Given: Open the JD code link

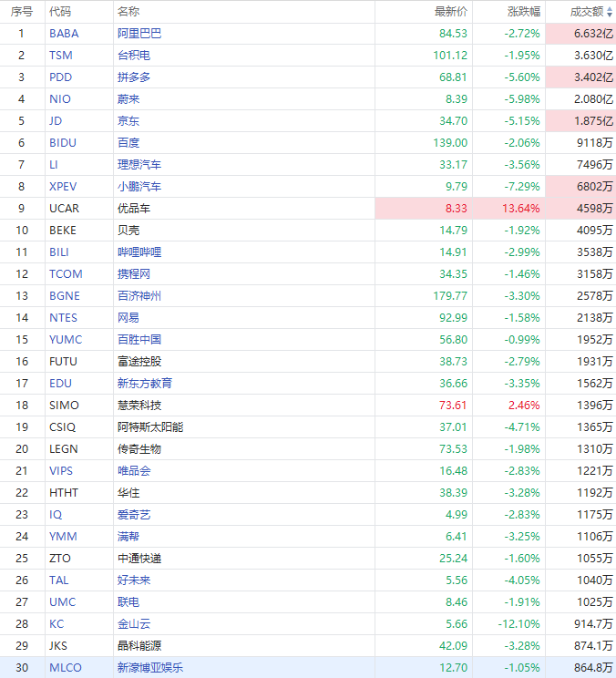Looking at the screenshot, I should (x=56, y=121).
